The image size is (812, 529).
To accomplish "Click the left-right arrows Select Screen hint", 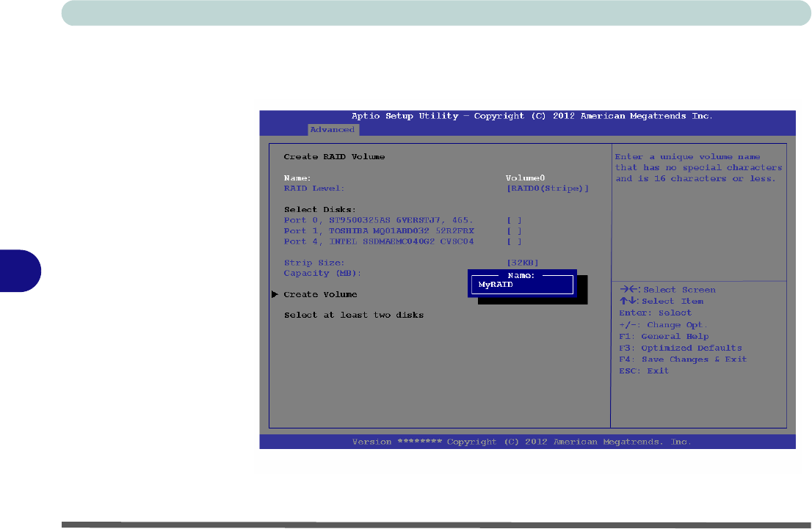I will pyautogui.click(x=668, y=289).
